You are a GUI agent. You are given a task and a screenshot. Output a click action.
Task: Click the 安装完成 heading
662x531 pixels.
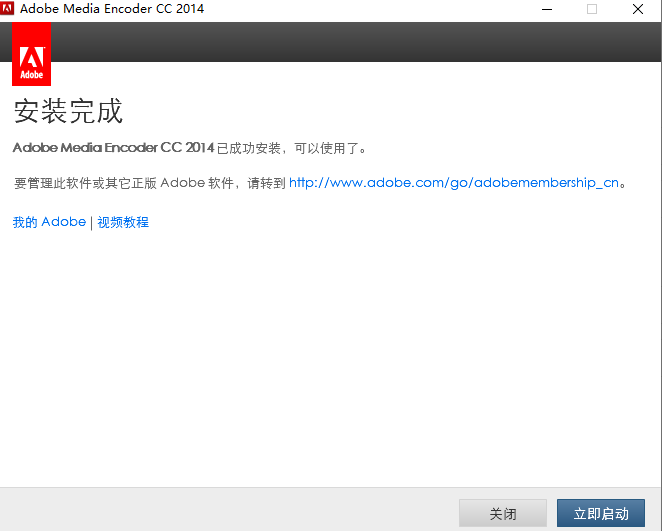coord(68,111)
